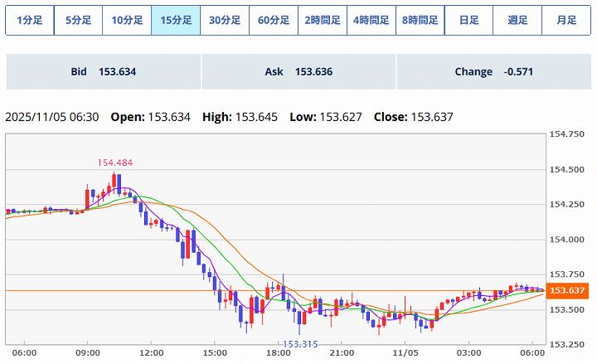Viewport: 597px width, 364px height.
Task: Click the 153.315 low price label
Action: click(x=301, y=343)
